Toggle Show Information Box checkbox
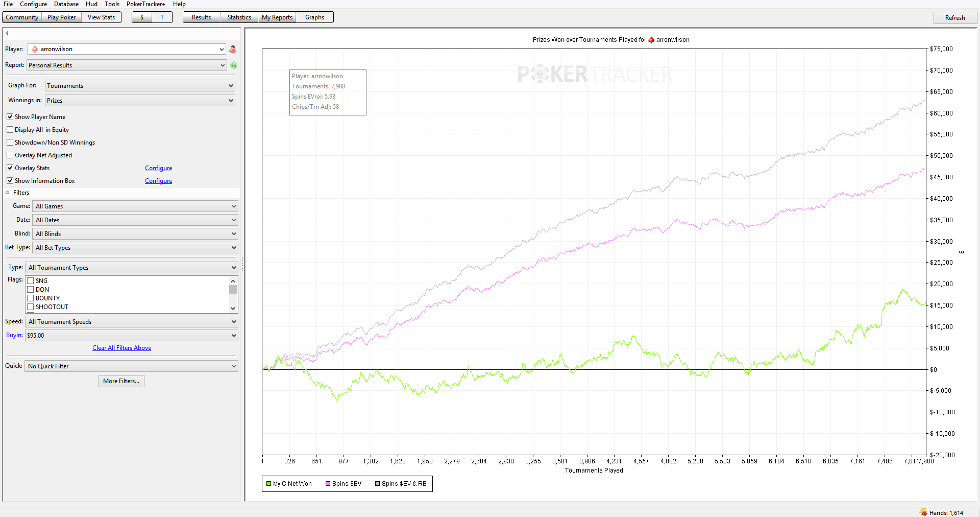The height and width of the screenshot is (517, 980). 10,181
